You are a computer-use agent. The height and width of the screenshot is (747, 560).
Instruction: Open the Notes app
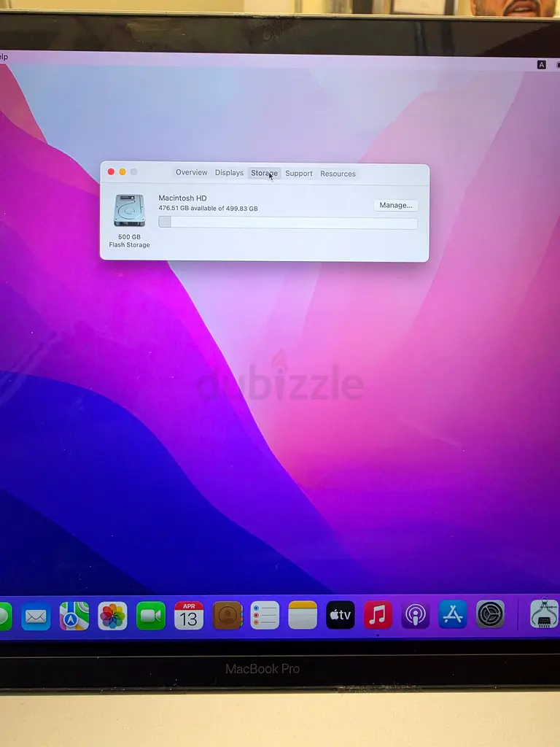[303, 615]
